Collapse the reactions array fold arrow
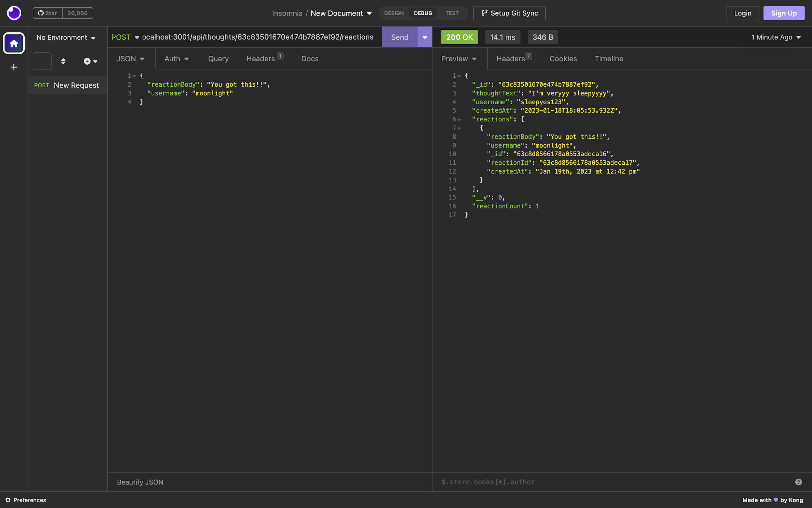The width and height of the screenshot is (812, 508). [x=459, y=119]
